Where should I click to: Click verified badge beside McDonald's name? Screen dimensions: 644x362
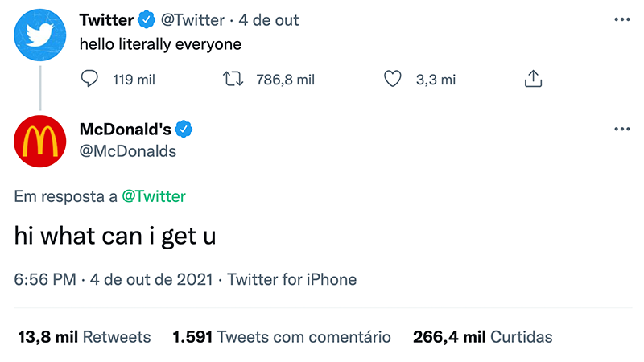184,129
